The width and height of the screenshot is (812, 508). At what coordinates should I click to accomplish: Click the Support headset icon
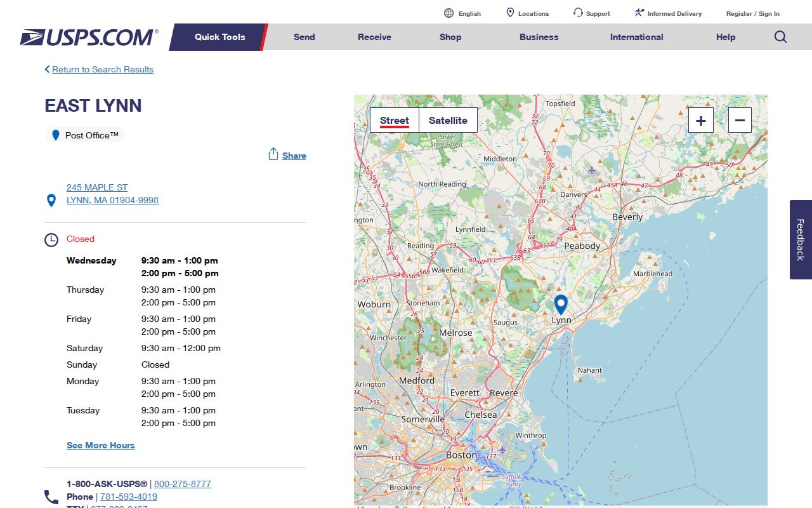[578, 13]
